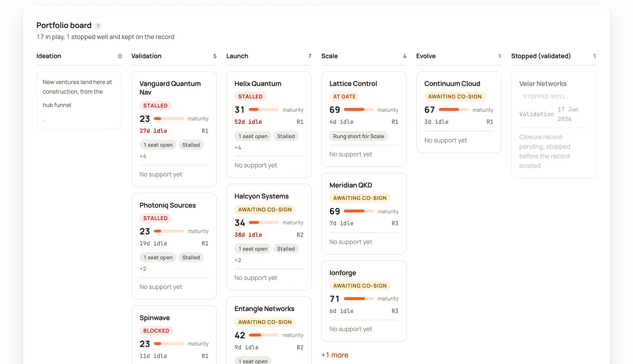This screenshot has width=633, height=364.
Task: Open Meridian QKD venture card
Action: pyautogui.click(x=364, y=213)
